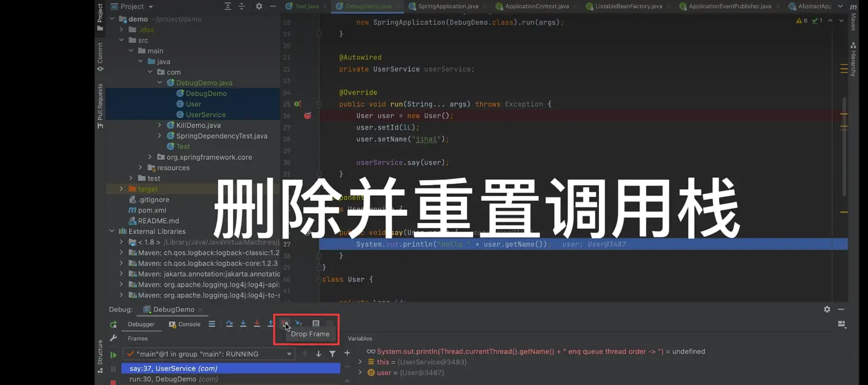Click the Drop Frame debugger icon
This screenshot has height=385, width=868.
coord(284,324)
